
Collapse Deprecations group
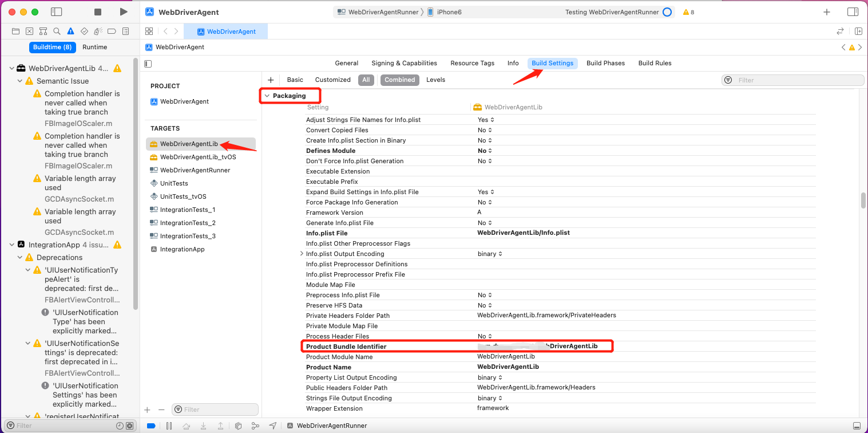(20, 257)
